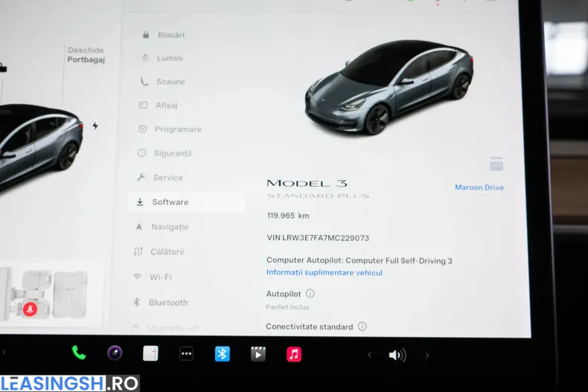Click the route icon beside Călătorii
This screenshot has height=392, width=588.
tap(138, 251)
